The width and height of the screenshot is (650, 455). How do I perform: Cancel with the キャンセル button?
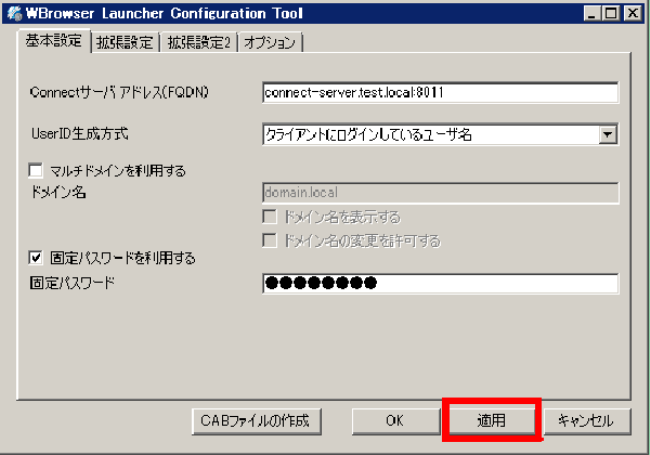[x=585, y=421]
